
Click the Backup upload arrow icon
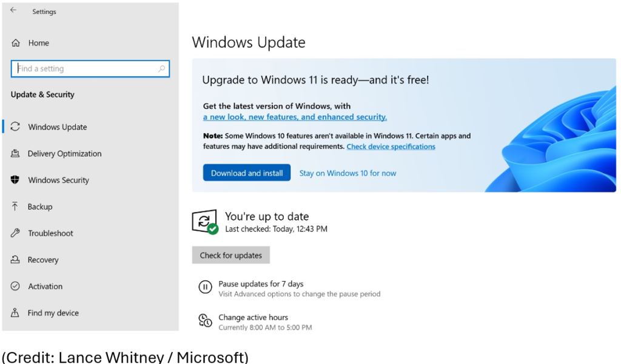click(x=15, y=206)
